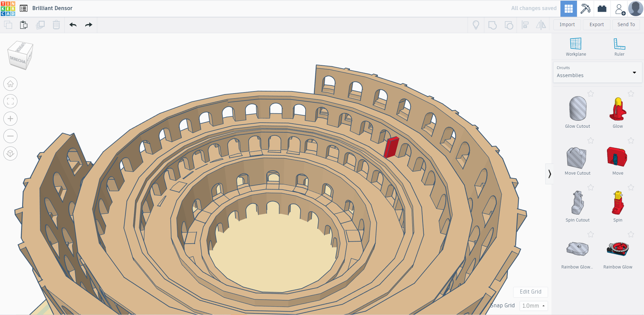The image size is (644, 315).
Task: Open the user profile avatar
Action: 636,8
